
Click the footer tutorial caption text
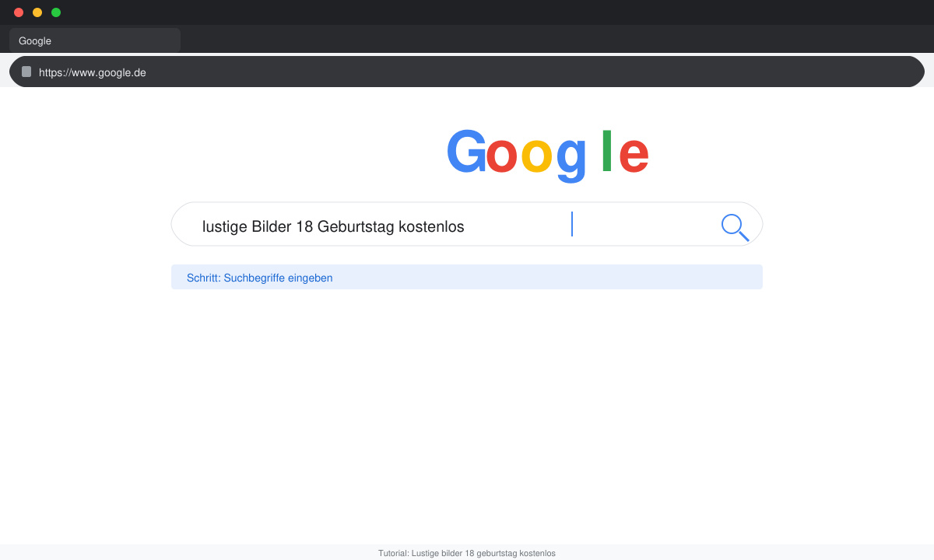(x=467, y=553)
